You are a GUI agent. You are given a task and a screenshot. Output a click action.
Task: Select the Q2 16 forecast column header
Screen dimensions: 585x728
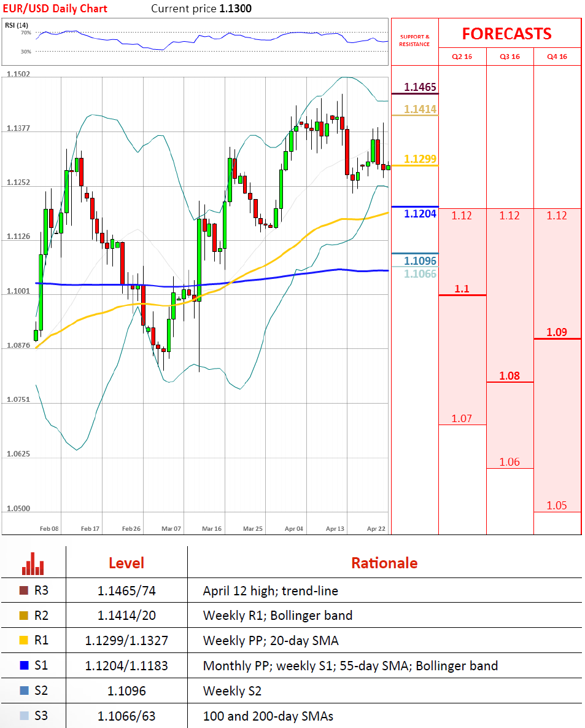point(462,57)
